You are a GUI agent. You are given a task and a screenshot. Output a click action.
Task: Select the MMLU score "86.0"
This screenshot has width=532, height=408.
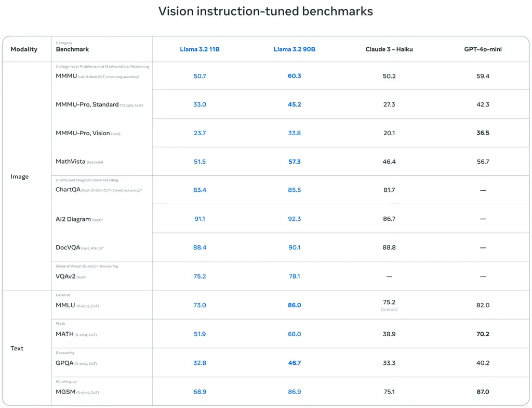click(x=295, y=305)
